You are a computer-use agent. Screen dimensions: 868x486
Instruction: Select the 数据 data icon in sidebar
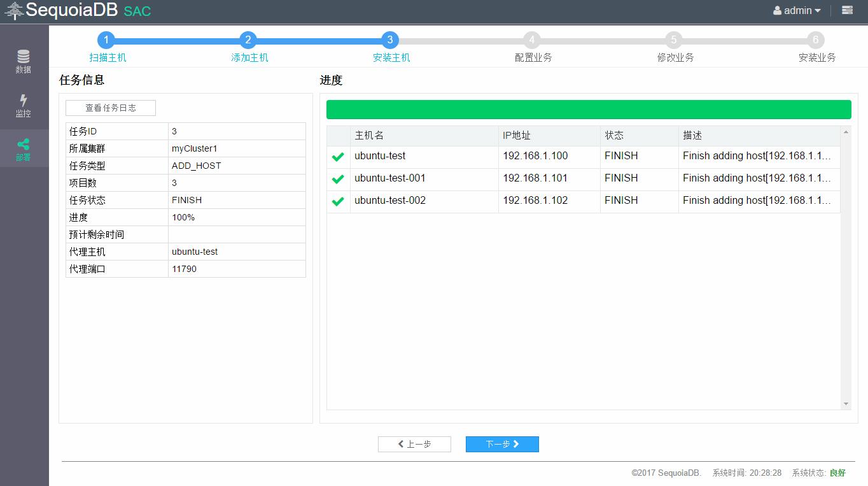point(24,62)
